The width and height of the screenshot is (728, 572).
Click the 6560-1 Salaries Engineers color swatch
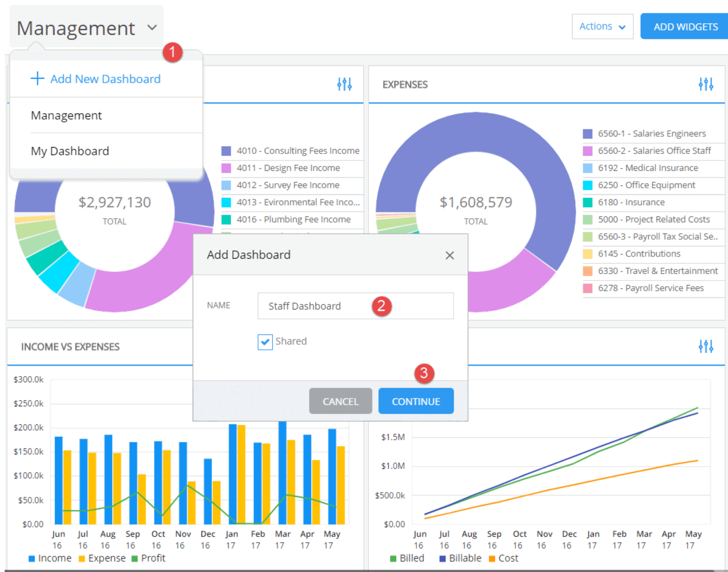pos(587,134)
